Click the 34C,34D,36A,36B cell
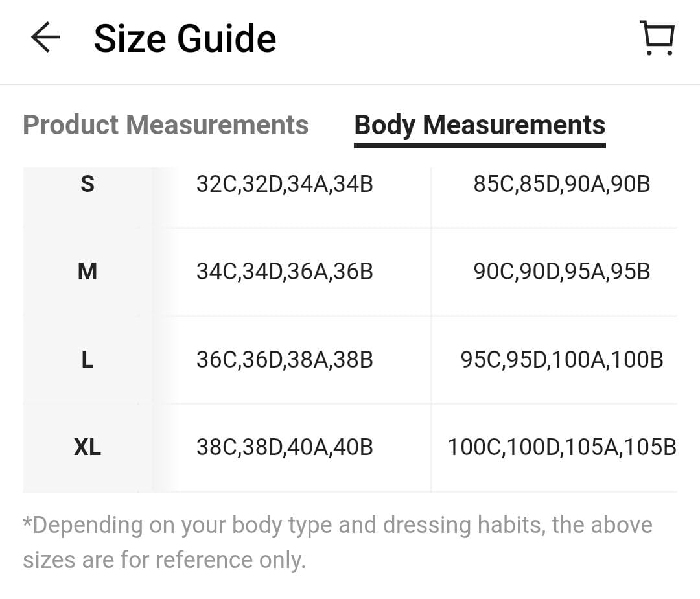 pos(285,272)
